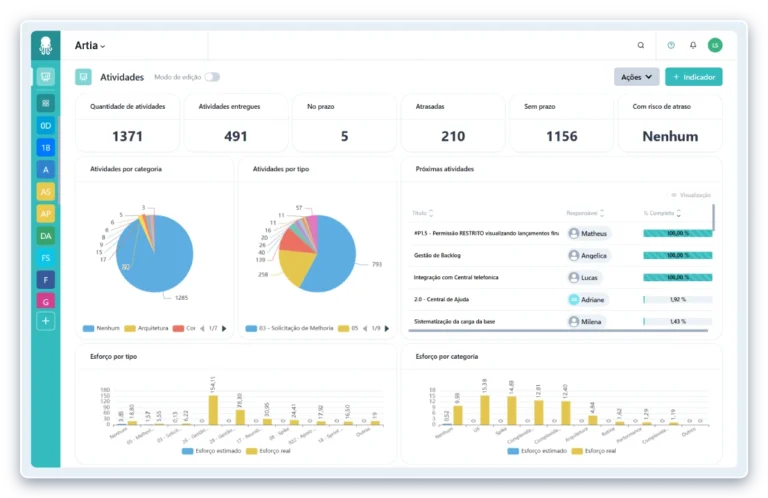
Task: Add a workspace with sidebar plus icon
Action: pos(45,321)
